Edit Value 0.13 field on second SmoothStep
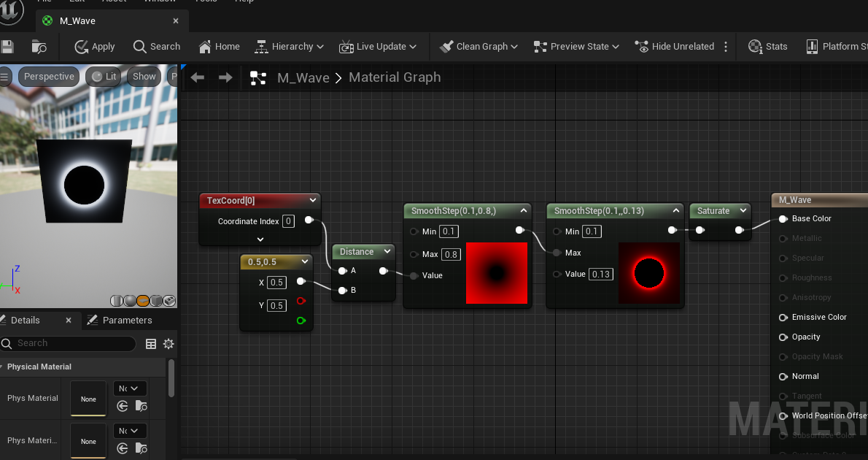Image resolution: width=868 pixels, height=460 pixels. (x=600, y=275)
